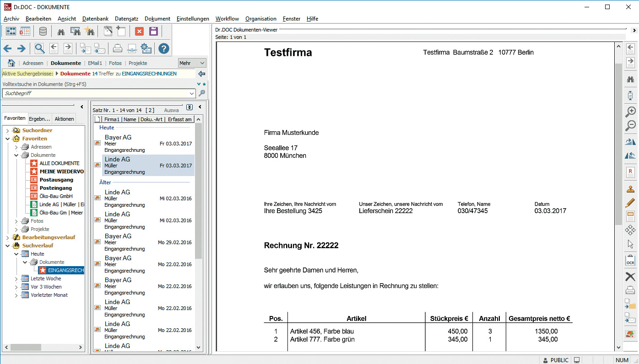The image size is (639, 364).
Task: Click the red X delete record icon
Action: 140,31
